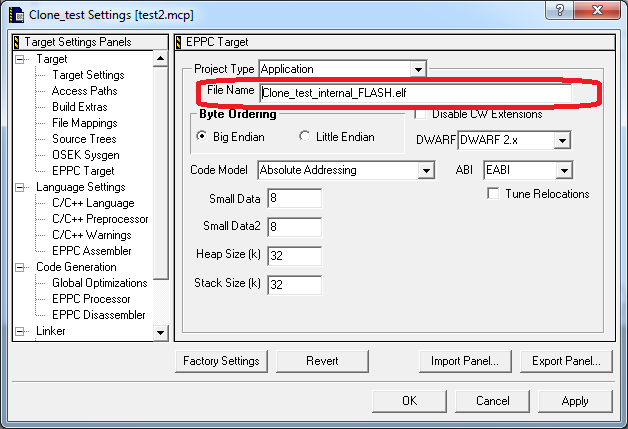Image resolution: width=628 pixels, height=429 pixels.
Task: Select C/C++ Warnings in the tree
Action: pos(92,235)
